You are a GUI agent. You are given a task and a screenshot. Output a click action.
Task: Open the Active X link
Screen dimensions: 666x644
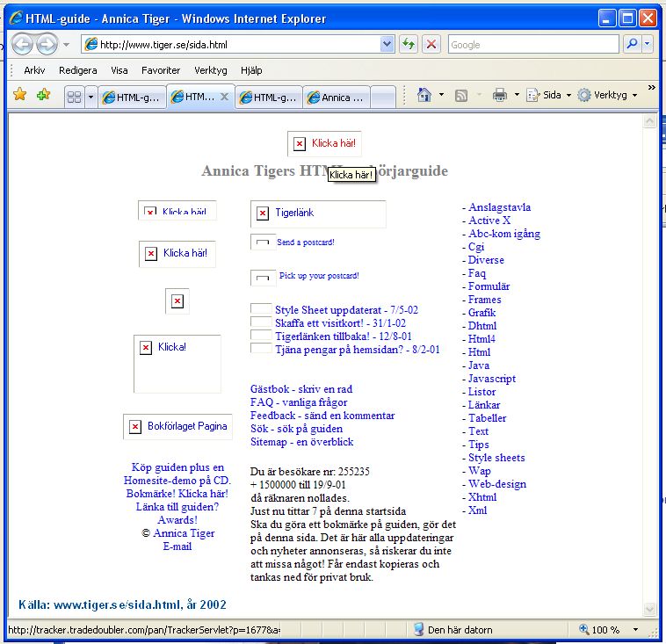pyautogui.click(x=489, y=221)
